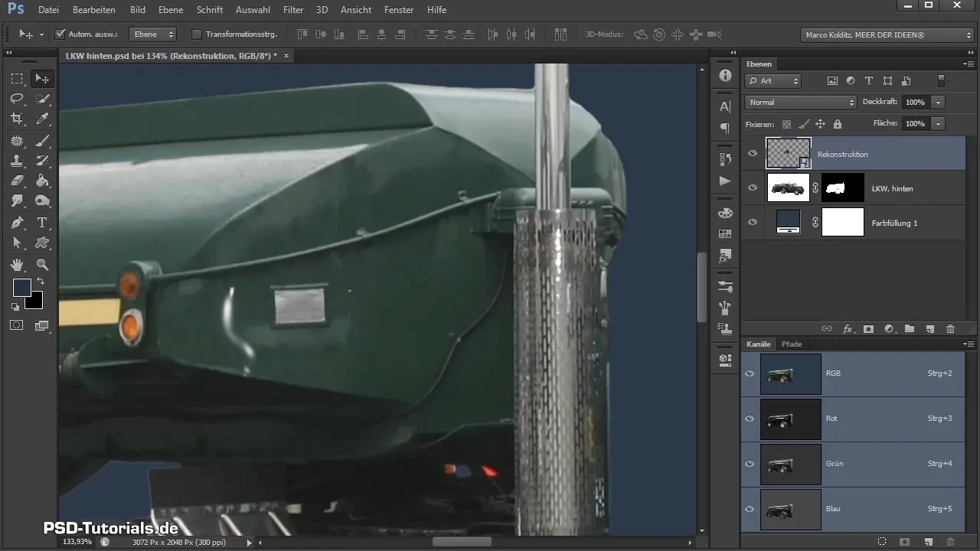This screenshot has height=551, width=980.
Task: Switch to the Pfade tab
Action: 792,344
